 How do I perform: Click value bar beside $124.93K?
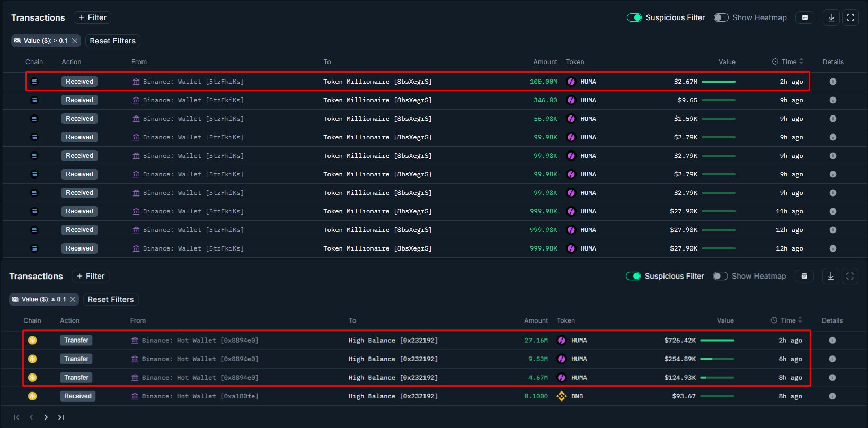[717, 378]
